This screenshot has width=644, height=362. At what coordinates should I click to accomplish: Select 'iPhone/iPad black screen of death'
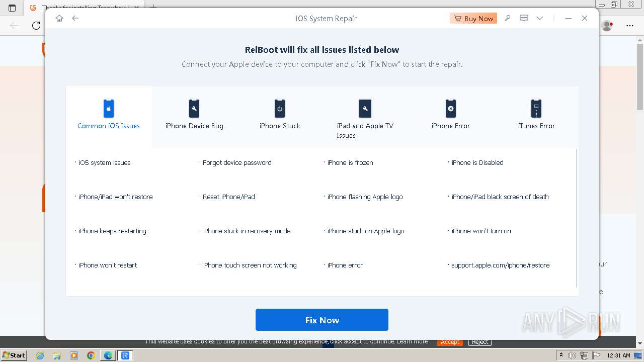pyautogui.click(x=500, y=197)
